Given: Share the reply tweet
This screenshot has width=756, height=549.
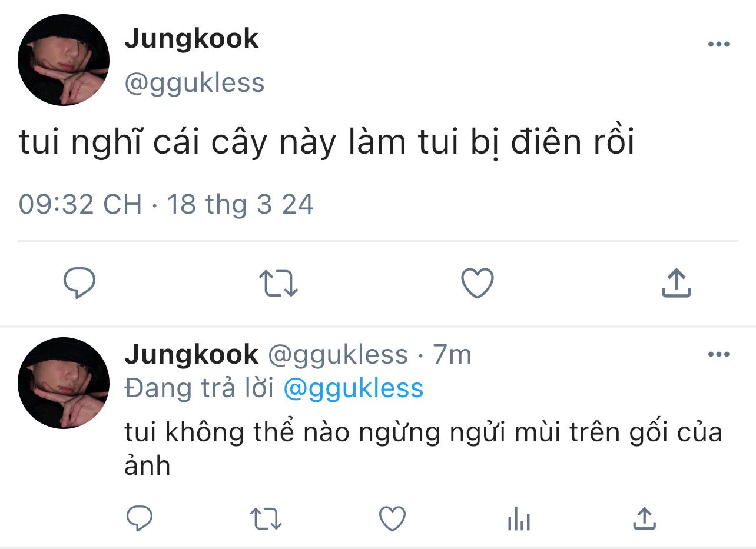Looking at the screenshot, I should (644, 519).
